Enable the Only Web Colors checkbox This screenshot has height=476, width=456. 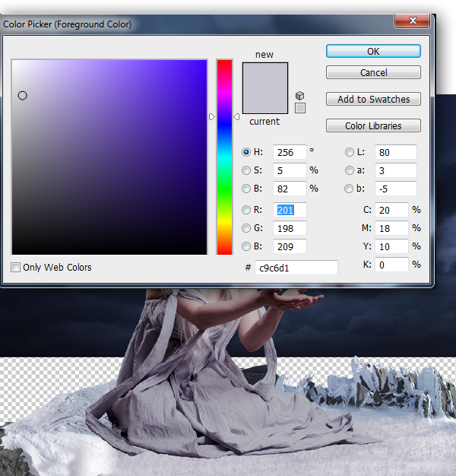pyautogui.click(x=16, y=267)
